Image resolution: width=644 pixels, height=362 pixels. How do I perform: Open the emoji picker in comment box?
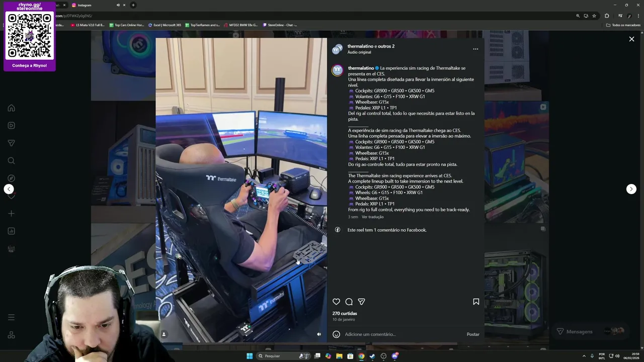(x=336, y=334)
